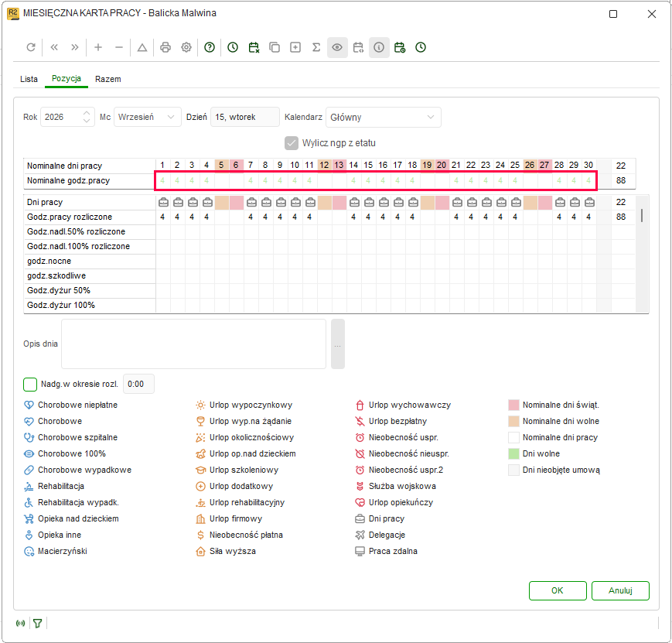672x643 pixels.
Task: Open the Razem tab
Action: (x=108, y=79)
